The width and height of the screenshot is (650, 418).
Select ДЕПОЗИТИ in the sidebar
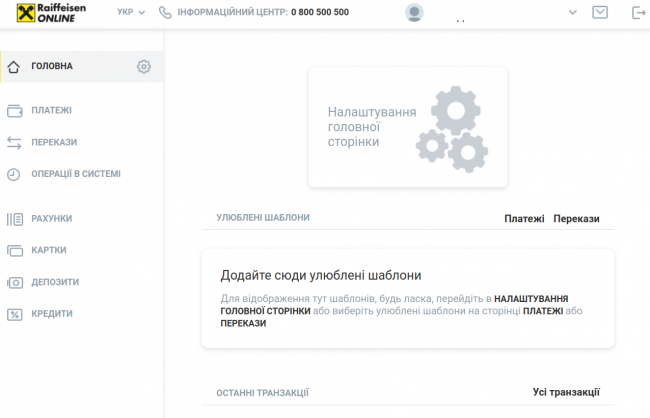tap(55, 282)
